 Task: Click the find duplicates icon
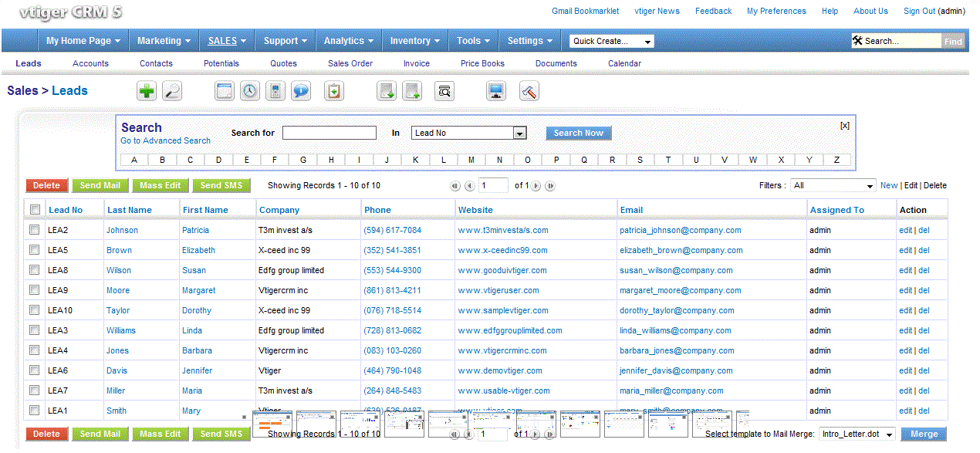[x=444, y=91]
